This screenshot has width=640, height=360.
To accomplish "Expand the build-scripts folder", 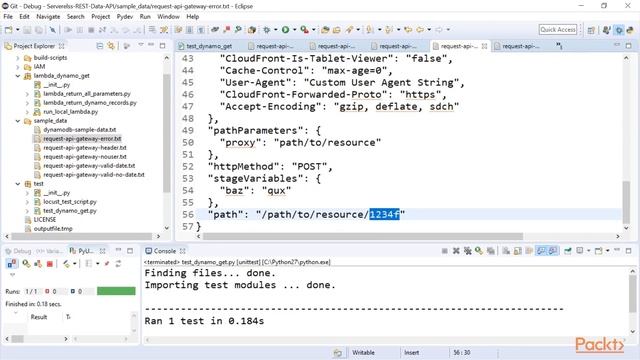I will tap(18, 58).
